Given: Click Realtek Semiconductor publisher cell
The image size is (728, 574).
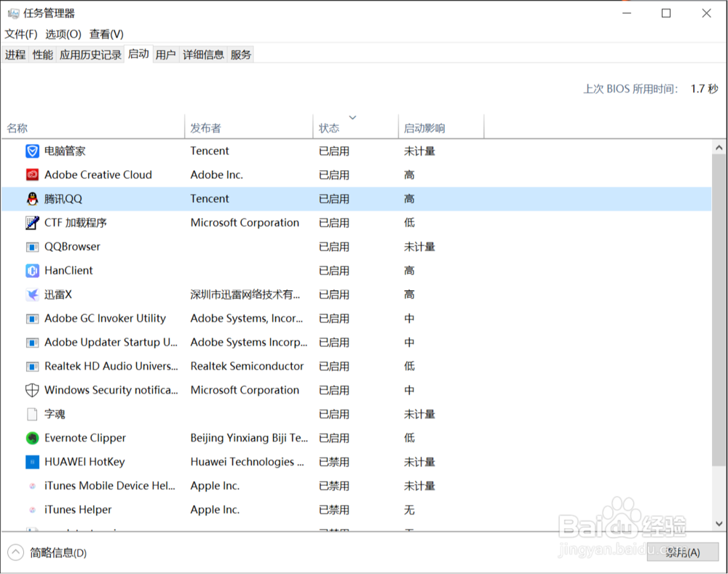Looking at the screenshot, I should (247, 367).
